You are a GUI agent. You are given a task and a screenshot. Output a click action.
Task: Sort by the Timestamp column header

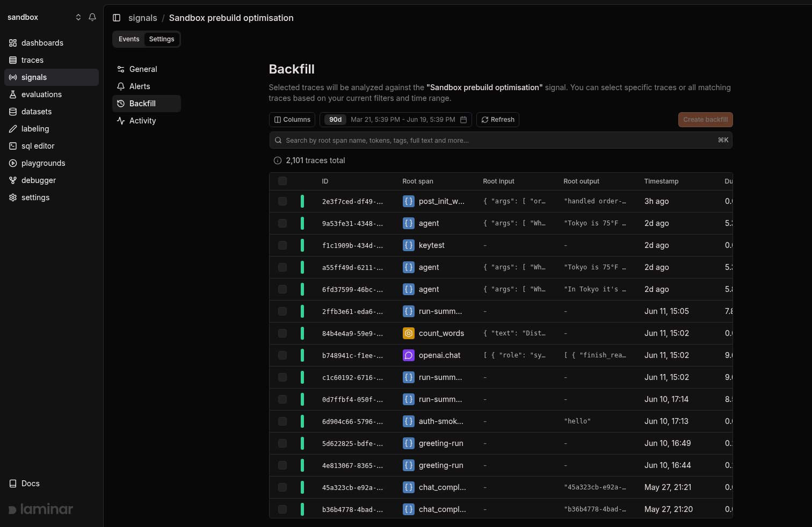[662, 181]
